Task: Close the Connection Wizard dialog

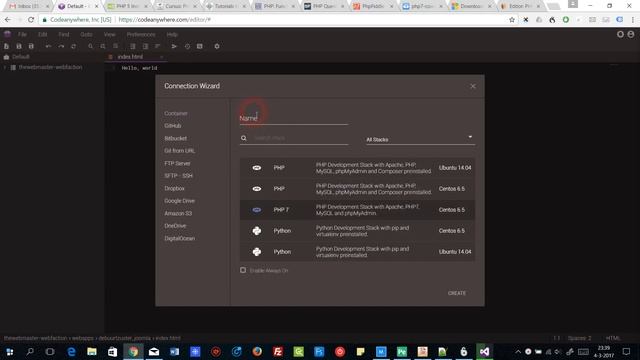Action: (x=473, y=86)
